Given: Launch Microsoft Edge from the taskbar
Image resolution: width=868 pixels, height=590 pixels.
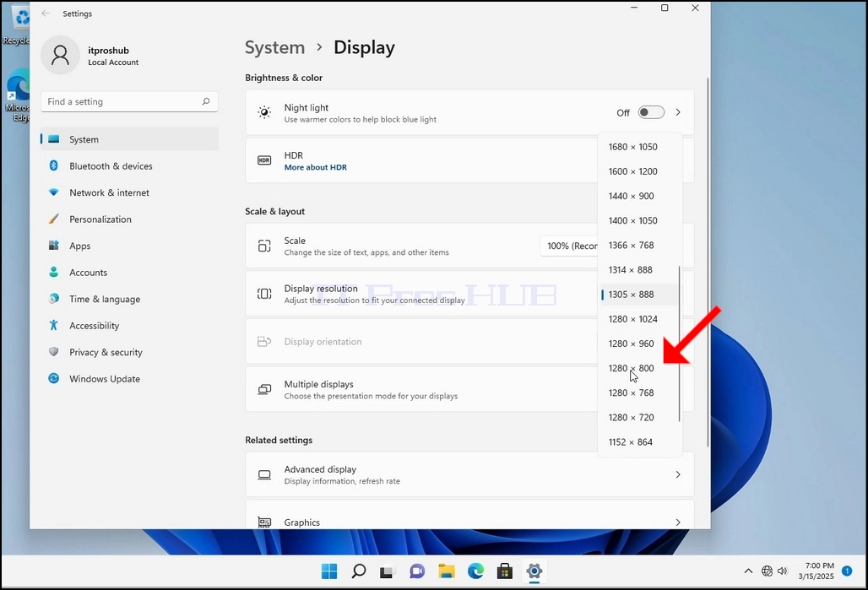Looking at the screenshot, I should tap(475, 571).
